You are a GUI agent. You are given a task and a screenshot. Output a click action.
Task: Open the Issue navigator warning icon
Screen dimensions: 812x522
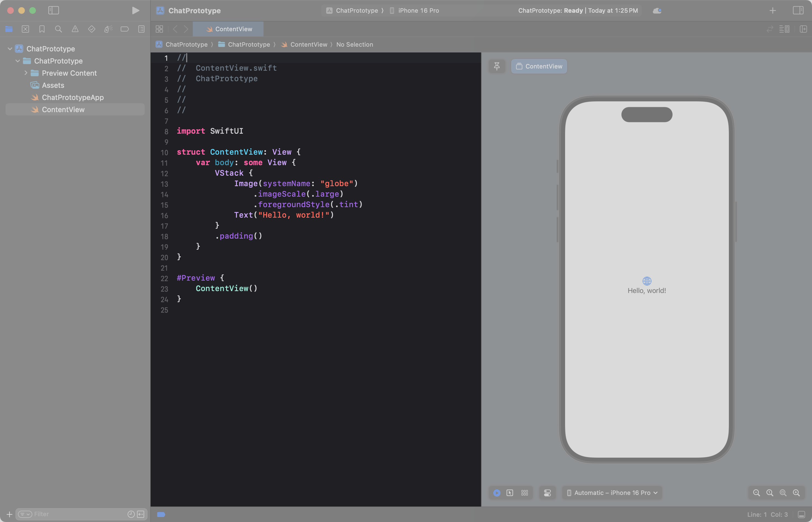point(75,29)
